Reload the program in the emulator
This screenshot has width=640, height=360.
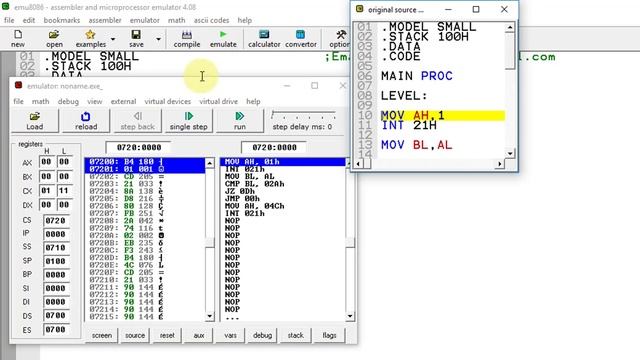coord(86,121)
